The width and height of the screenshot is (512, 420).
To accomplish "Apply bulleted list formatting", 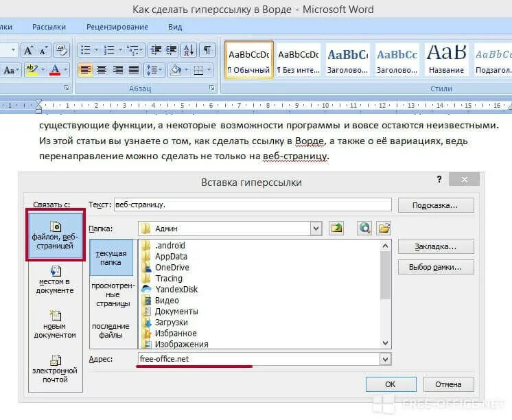I will tap(86, 50).
